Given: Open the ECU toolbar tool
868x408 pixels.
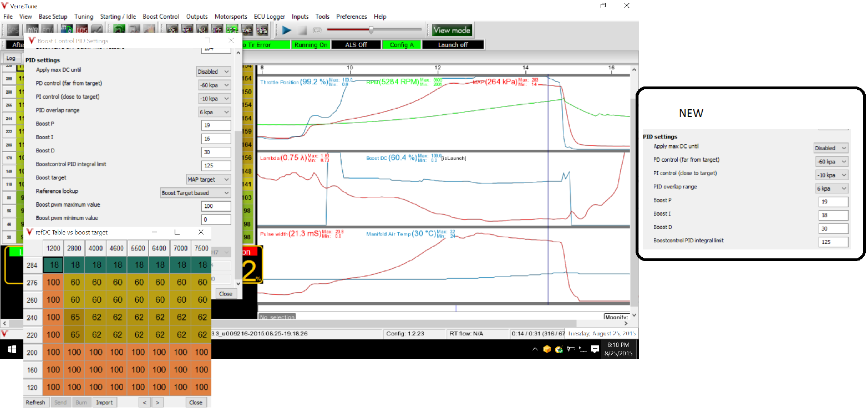Looking at the screenshot, I should (48, 29).
